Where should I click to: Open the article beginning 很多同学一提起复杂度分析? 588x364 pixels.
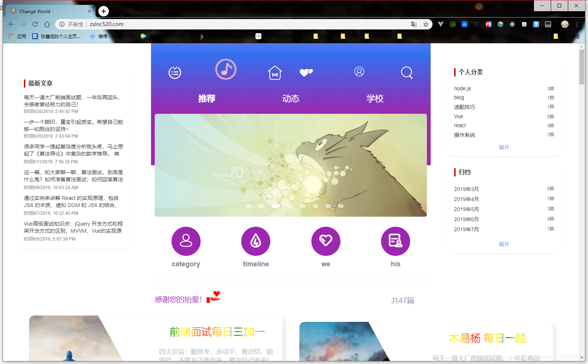[73, 150]
